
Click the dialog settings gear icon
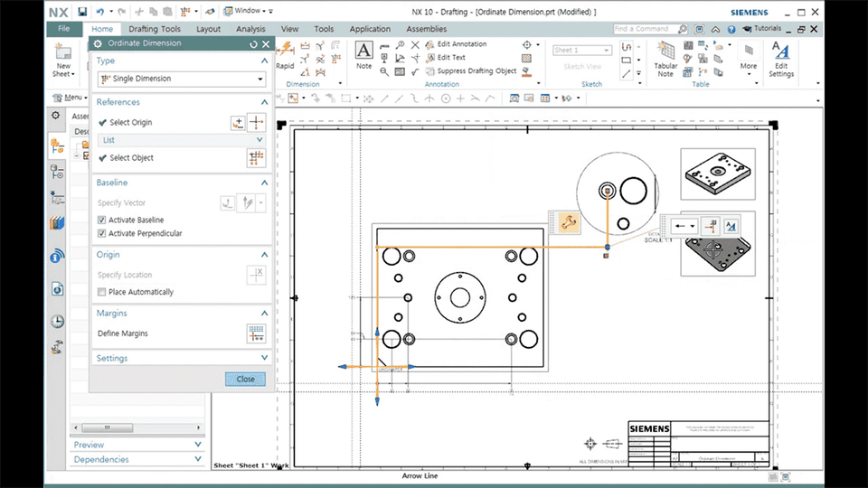point(98,43)
